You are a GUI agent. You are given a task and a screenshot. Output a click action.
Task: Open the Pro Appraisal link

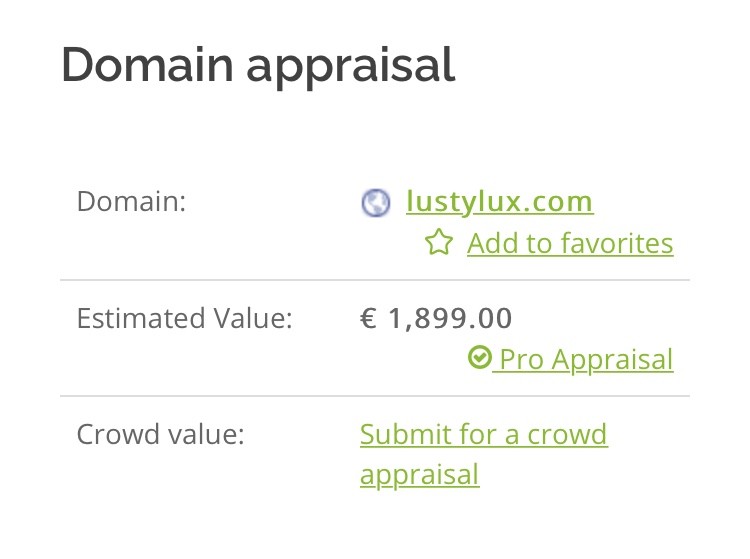click(583, 360)
